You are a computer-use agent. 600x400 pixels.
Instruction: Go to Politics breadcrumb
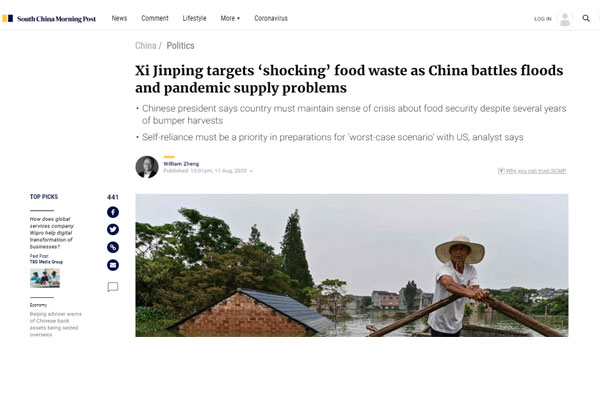pos(180,46)
